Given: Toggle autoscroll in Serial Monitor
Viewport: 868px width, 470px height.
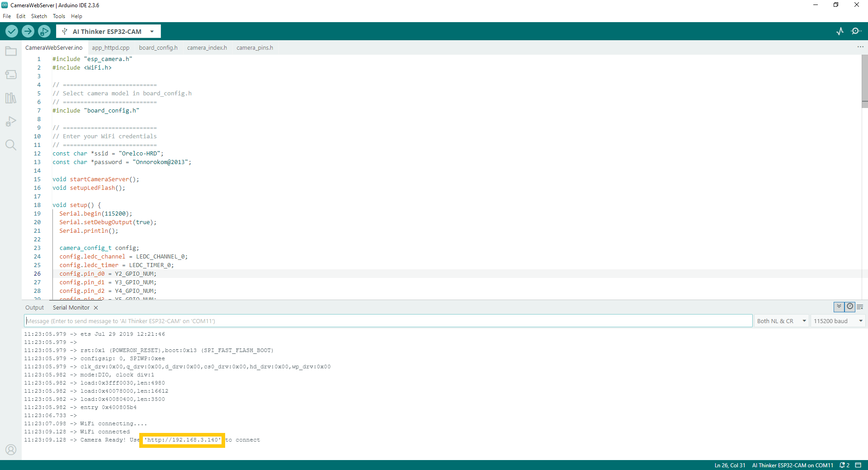Looking at the screenshot, I should [x=839, y=307].
